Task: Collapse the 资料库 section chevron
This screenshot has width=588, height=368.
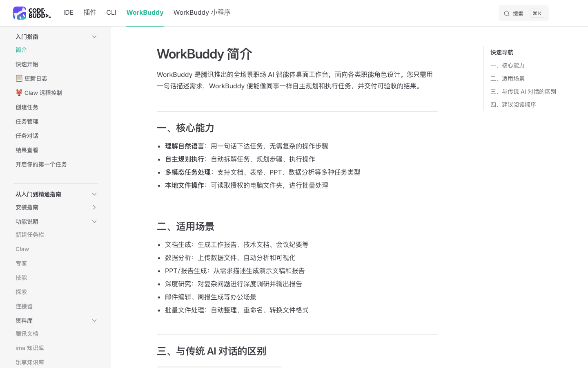Action: (94, 321)
